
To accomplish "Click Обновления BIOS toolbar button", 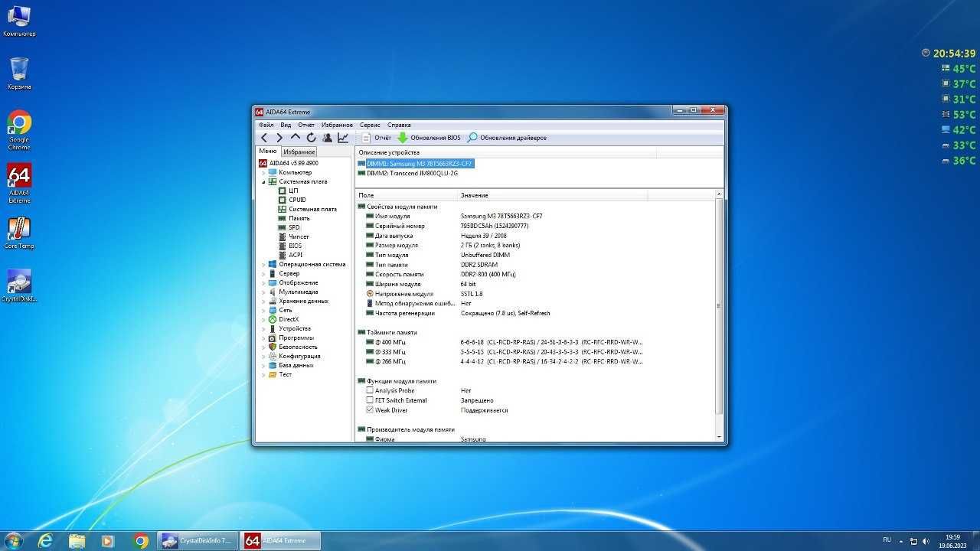I will click(429, 138).
